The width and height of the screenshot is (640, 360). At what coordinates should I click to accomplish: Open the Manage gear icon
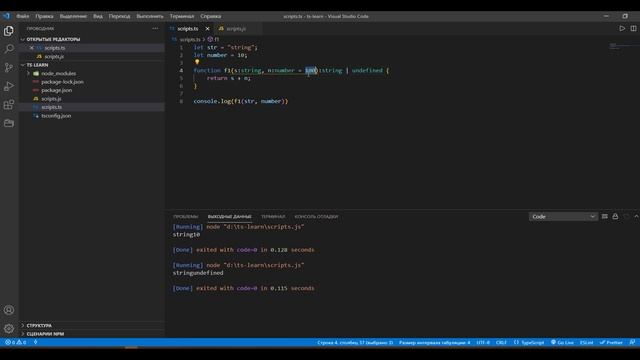(x=9, y=328)
